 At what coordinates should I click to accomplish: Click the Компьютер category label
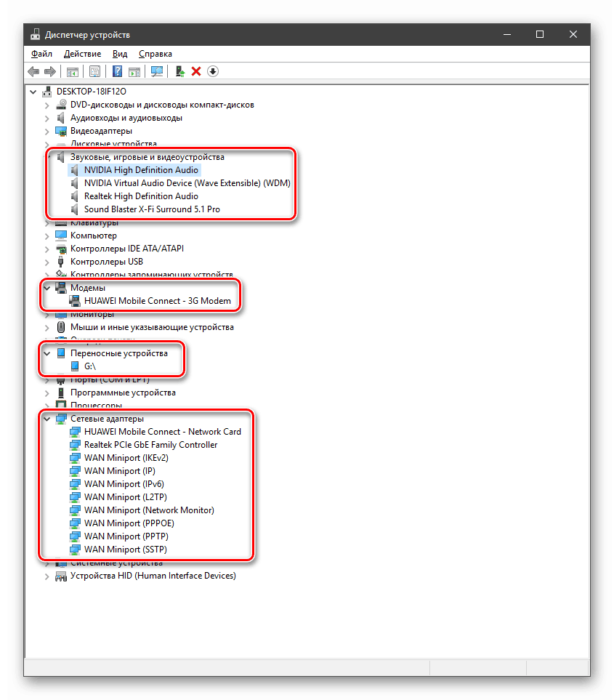[x=94, y=236]
